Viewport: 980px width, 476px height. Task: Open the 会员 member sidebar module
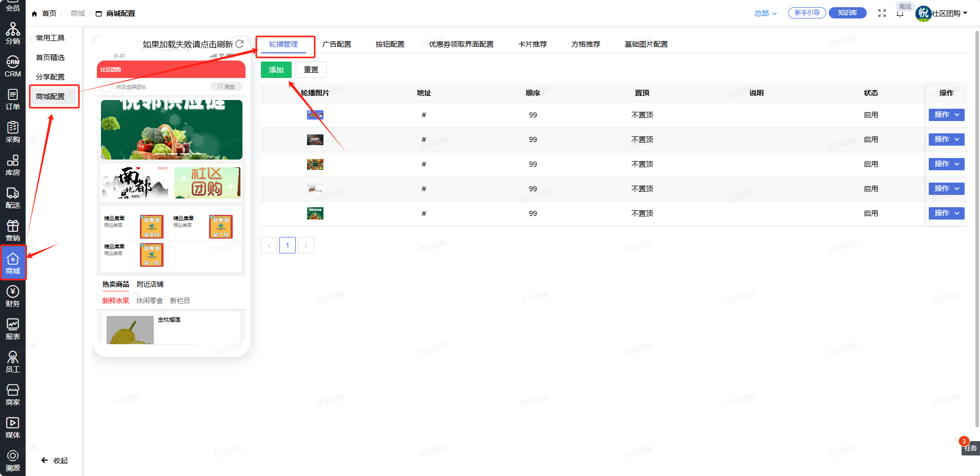point(13,6)
